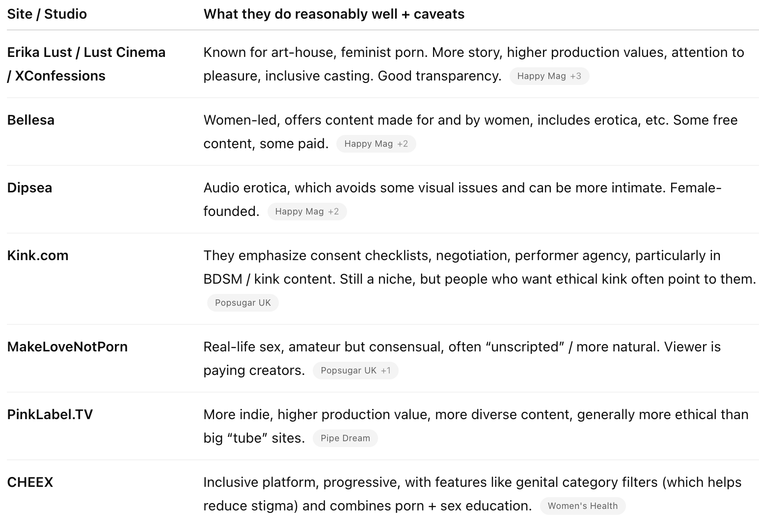Screen dimensions: 759x532
Task: Click the "What they do reasonably well" header
Action: 334,14
